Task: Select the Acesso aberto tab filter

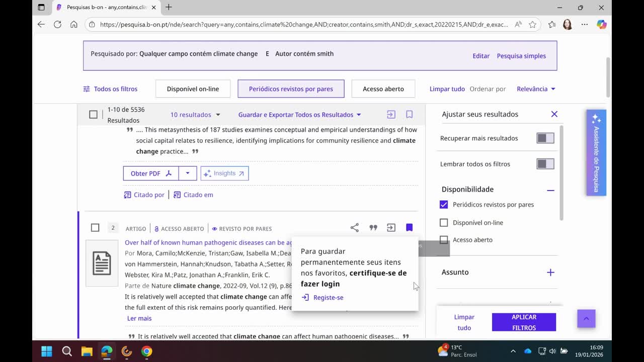Action: pyautogui.click(x=383, y=88)
